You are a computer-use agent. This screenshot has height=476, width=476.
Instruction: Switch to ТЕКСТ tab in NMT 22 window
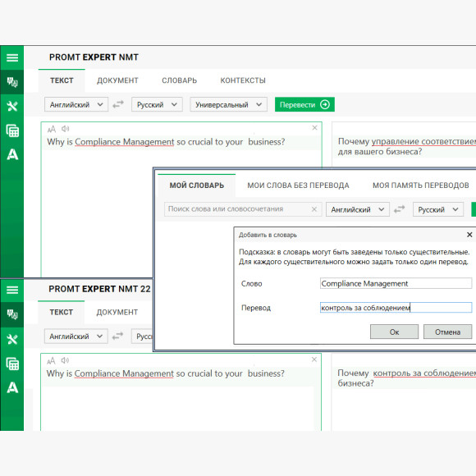coord(61,312)
